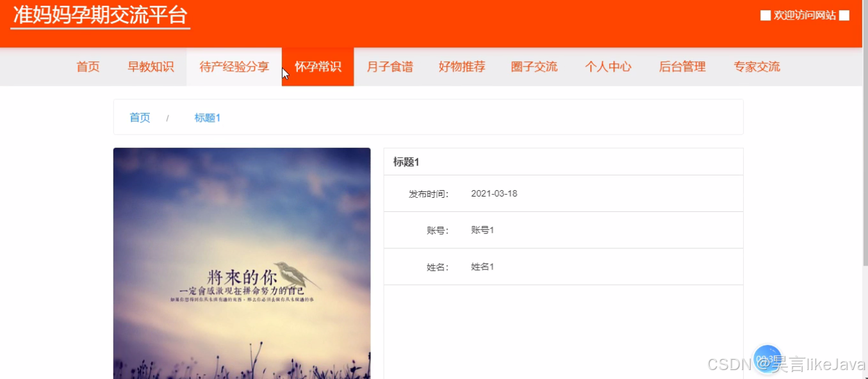The image size is (868, 379).
Task: Open the 早教知识 navigation tab
Action: [151, 67]
